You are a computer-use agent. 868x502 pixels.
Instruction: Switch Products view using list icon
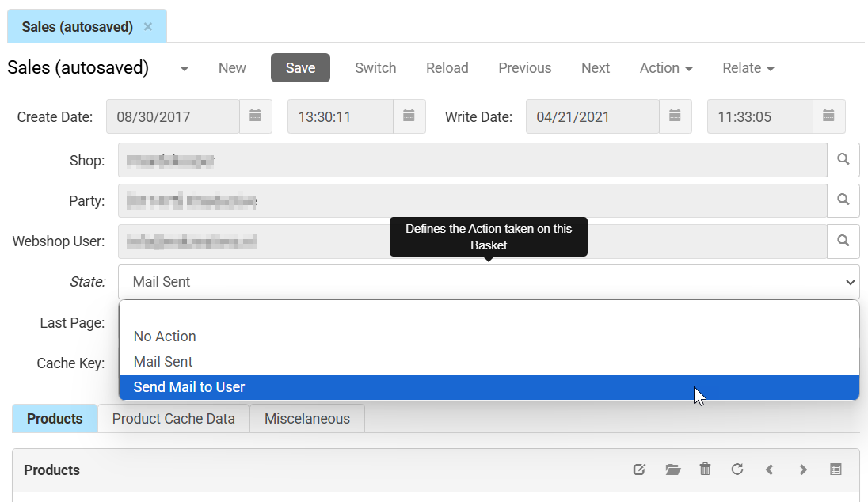click(x=836, y=470)
